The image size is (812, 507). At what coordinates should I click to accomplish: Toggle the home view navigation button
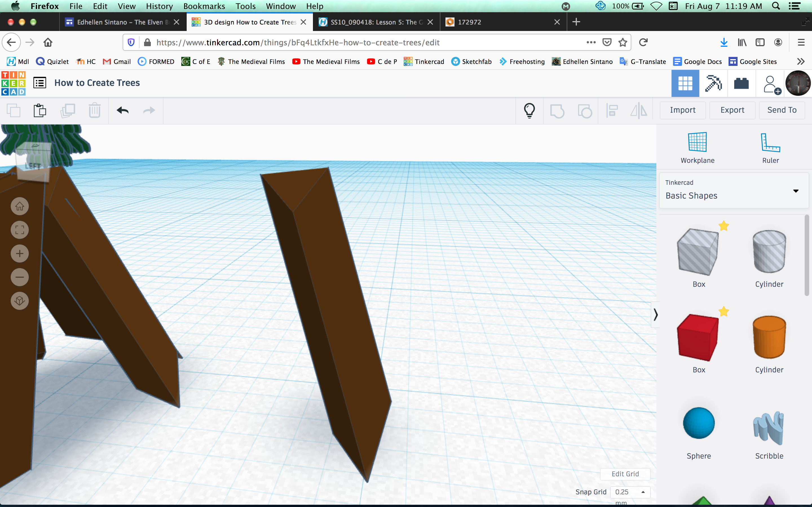(19, 206)
